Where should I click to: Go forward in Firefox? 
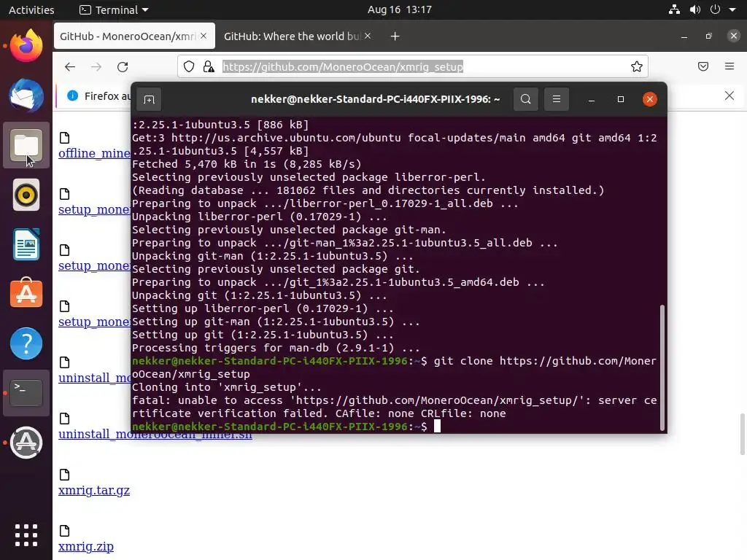pos(96,66)
